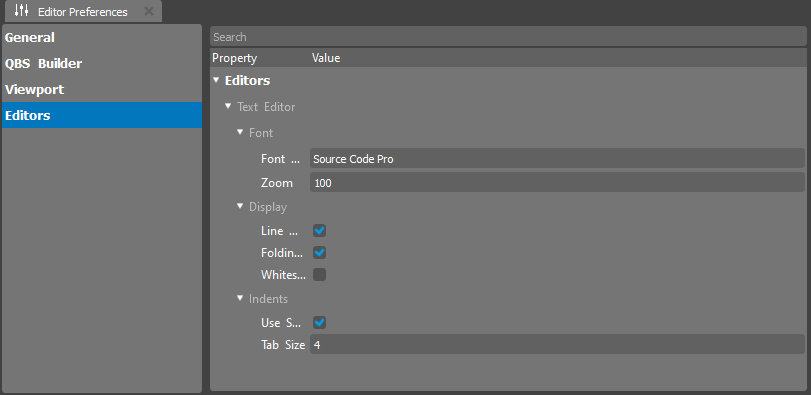Image resolution: width=811 pixels, height=395 pixels.
Task: Click the Property column header
Action: point(234,58)
